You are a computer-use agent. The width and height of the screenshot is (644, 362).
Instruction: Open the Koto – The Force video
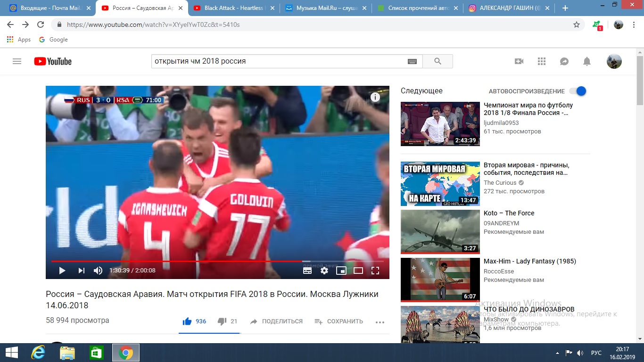(509, 213)
